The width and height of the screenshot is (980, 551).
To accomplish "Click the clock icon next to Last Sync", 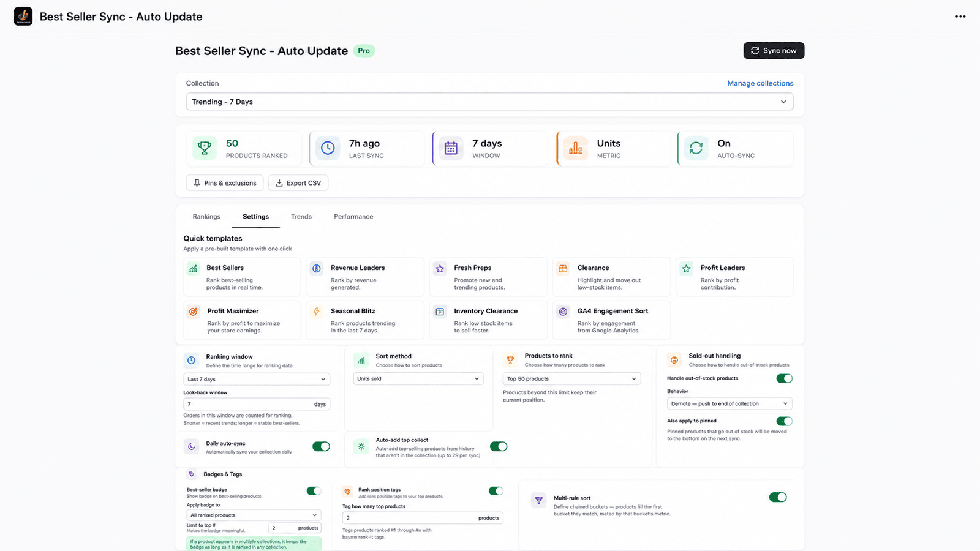I will (x=328, y=148).
